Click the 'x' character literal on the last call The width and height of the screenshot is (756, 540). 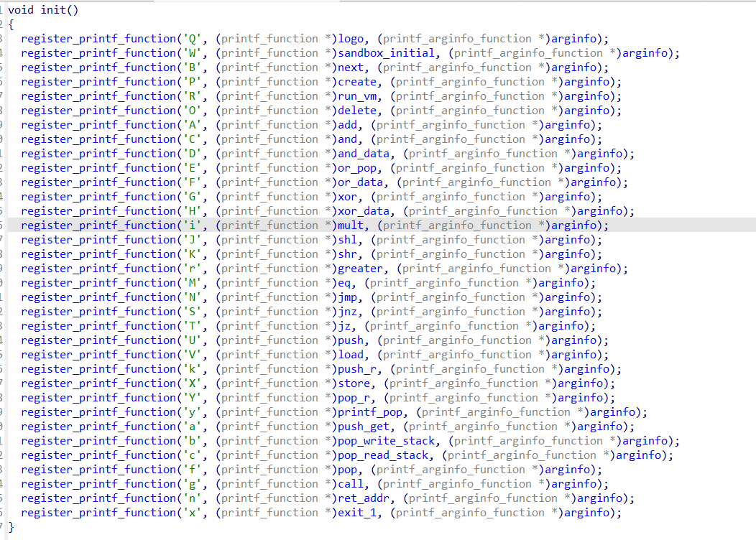coord(193,513)
